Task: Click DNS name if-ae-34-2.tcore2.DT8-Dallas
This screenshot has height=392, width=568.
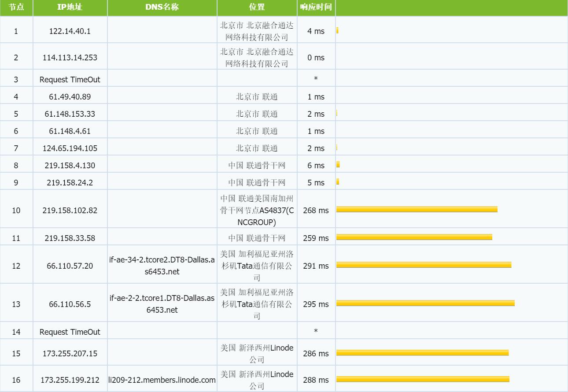Action: click(162, 266)
